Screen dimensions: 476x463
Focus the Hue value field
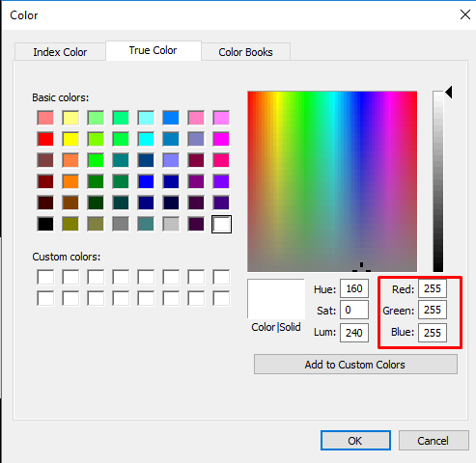[354, 288]
